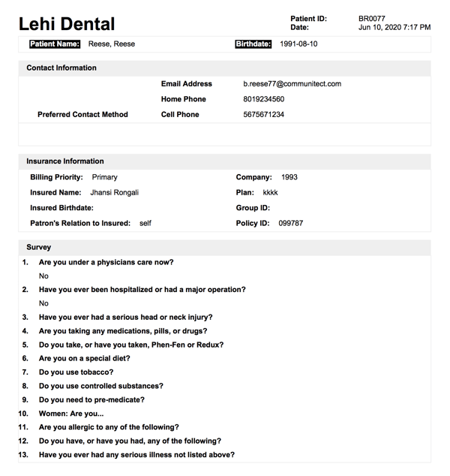Click the question about being hospitalized

142,290
